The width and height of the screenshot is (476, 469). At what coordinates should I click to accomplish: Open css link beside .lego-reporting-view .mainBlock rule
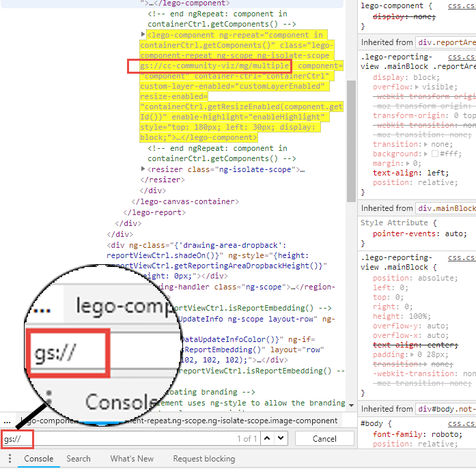point(462,257)
